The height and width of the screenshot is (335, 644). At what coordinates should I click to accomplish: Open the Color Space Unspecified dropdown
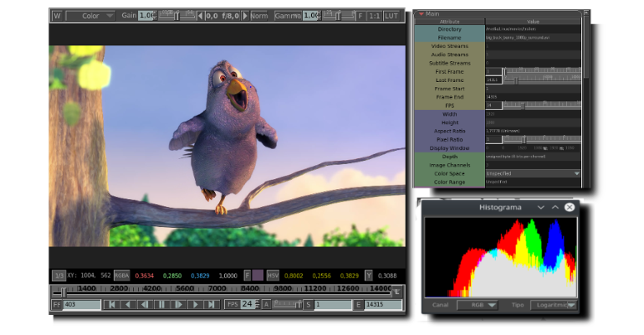click(x=533, y=173)
